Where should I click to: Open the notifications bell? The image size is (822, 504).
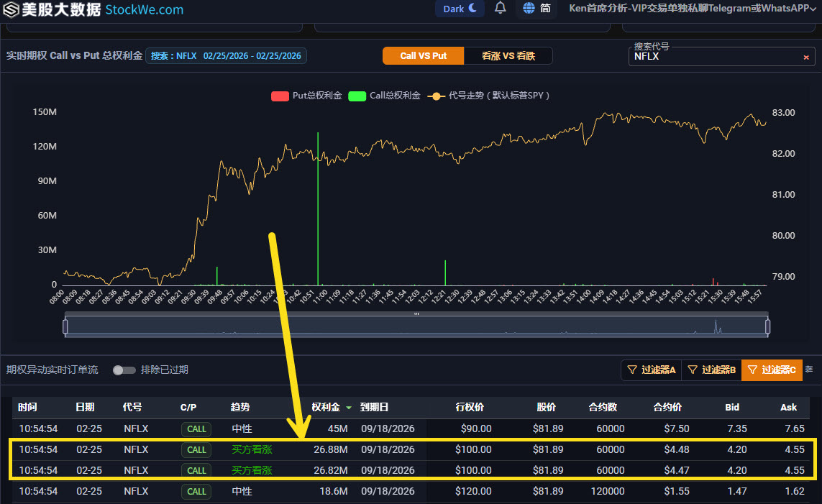[501, 9]
